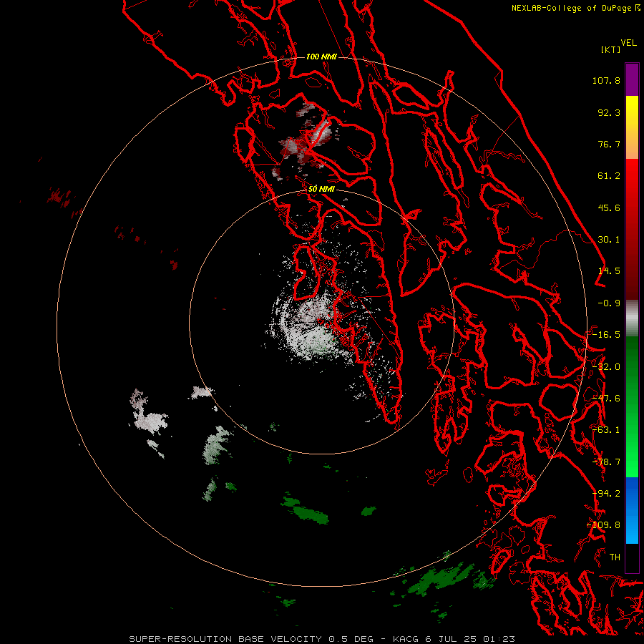Click the -0.9 velocity scale value
The image size is (644, 644).
609,303
